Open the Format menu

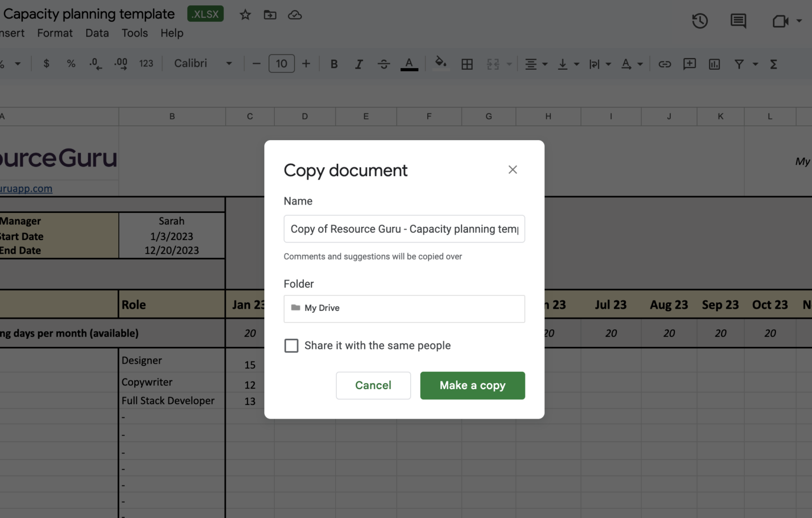click(54, 33)
